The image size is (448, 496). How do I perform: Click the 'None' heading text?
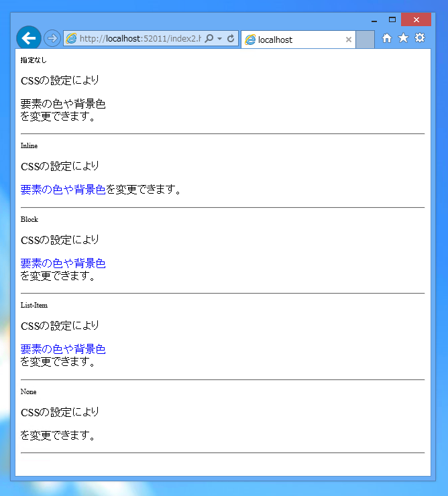click(x=28, y=391)
